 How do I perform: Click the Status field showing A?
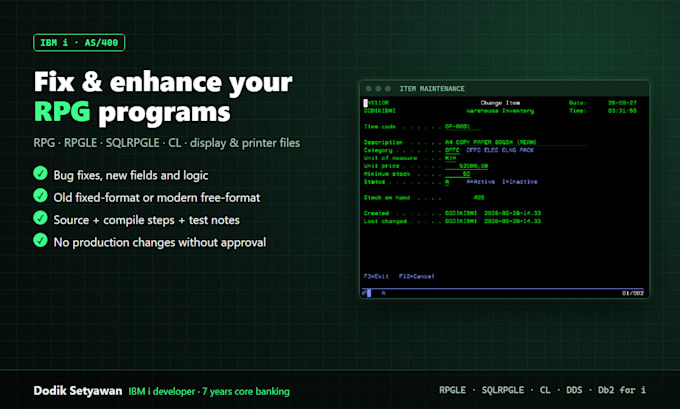[447, 182]
